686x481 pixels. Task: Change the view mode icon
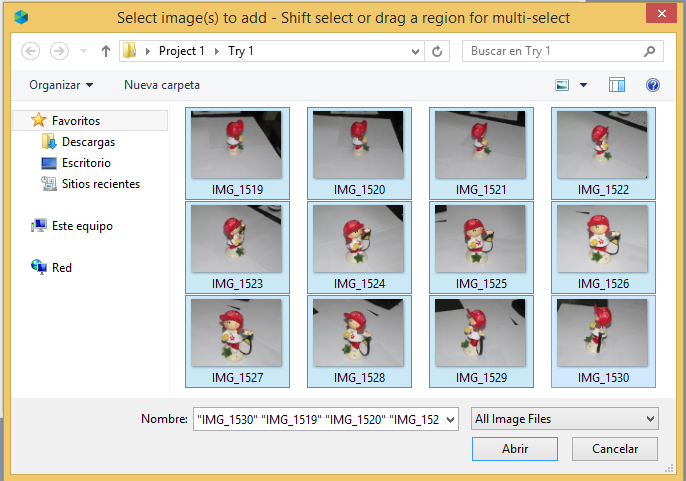pos(562,85)
